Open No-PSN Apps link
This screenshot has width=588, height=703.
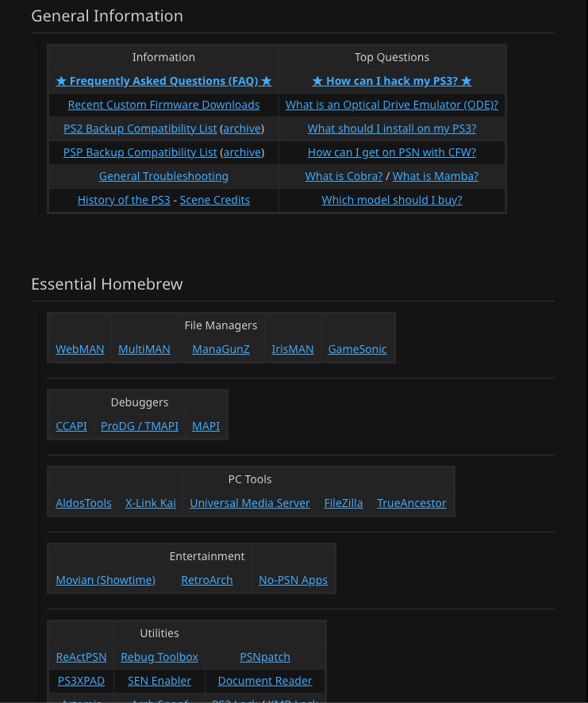coord(293,581)
